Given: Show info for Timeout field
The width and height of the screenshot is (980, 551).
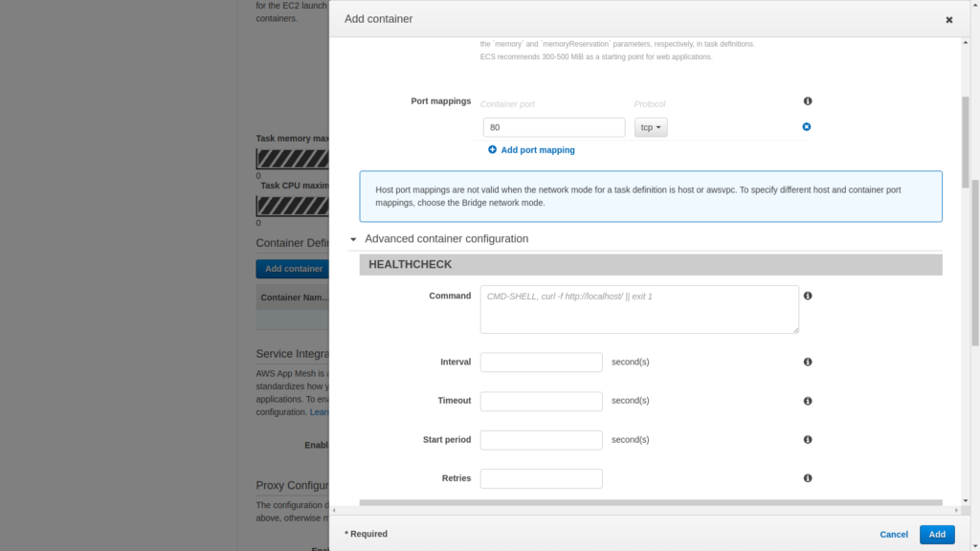Looking at the screenshot, I should point(808,401).
